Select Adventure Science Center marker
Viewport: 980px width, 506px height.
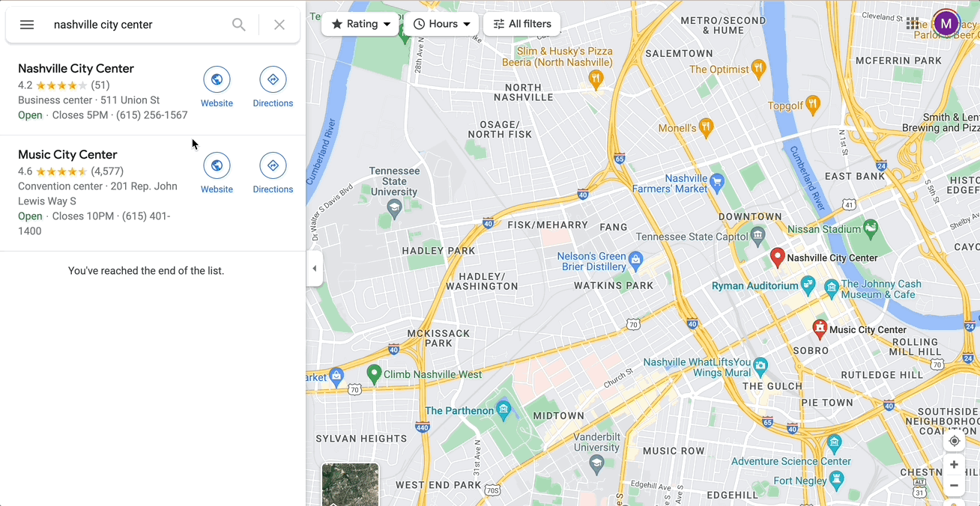click(x=835, y=442)
